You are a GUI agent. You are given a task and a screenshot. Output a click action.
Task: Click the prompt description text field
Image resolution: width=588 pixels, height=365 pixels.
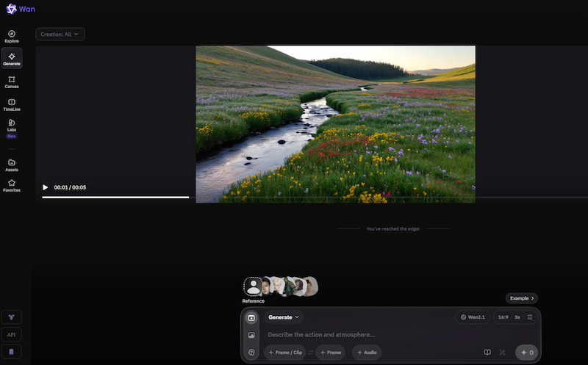point(375,335)
